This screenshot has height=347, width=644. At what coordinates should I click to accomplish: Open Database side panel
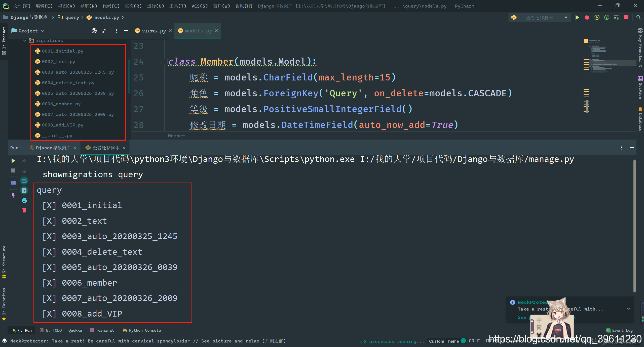point(640,119)
